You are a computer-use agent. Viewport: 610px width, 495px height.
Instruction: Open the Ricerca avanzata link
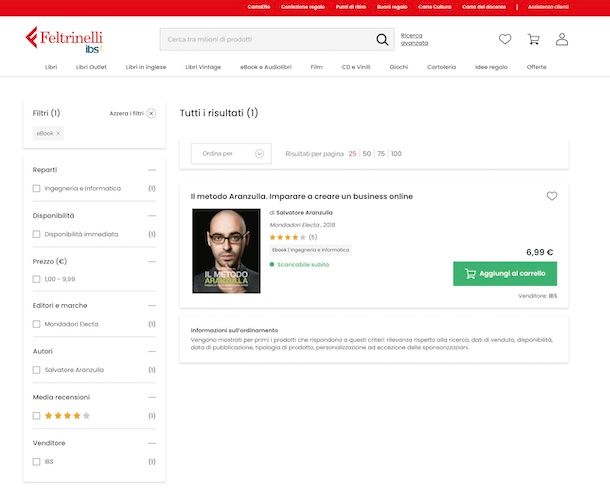414,39
